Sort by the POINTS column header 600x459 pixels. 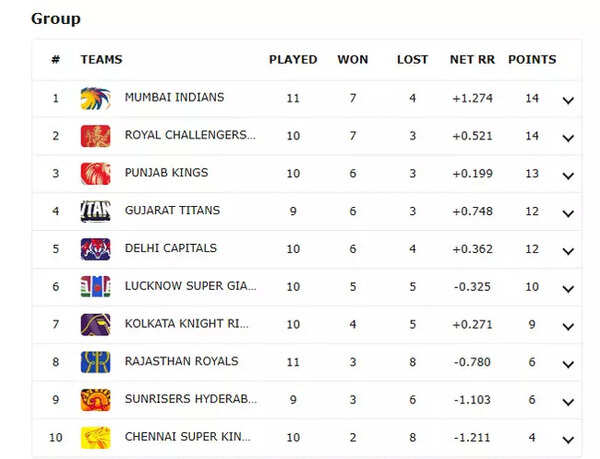pos(532,60)
